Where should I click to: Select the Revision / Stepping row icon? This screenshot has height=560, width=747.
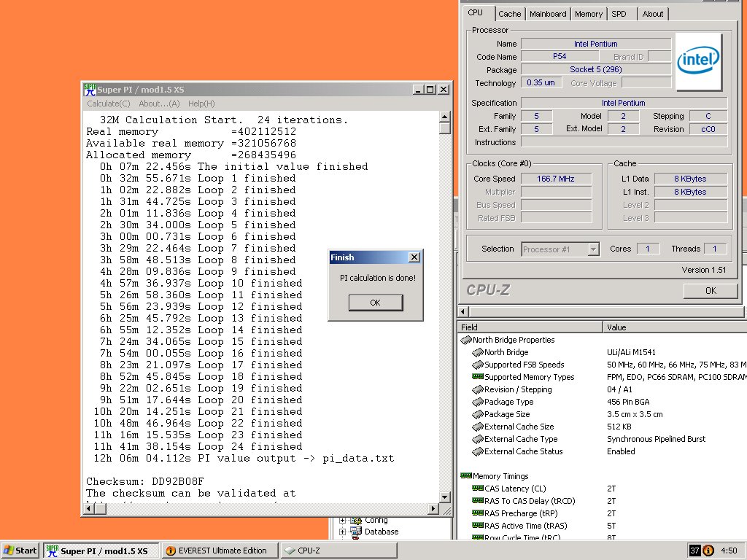pyautogui.click(x=477, y=389)
